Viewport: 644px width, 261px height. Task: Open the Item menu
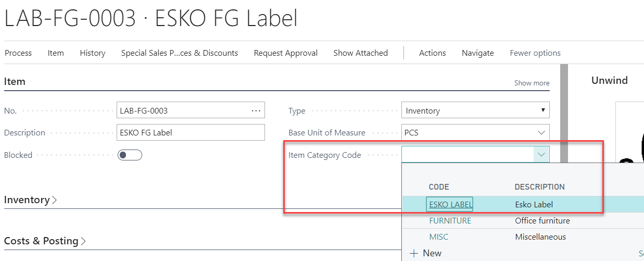click(56, 53)
